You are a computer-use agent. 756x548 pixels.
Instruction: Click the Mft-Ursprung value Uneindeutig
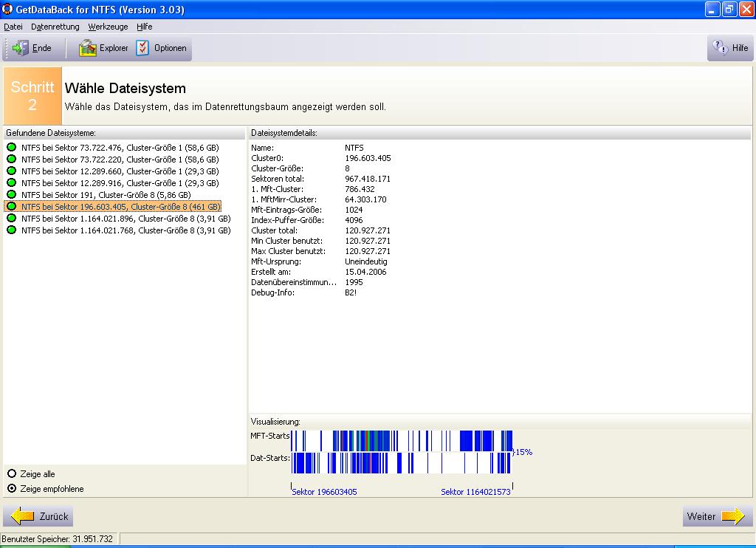click(x=366, y=261)
